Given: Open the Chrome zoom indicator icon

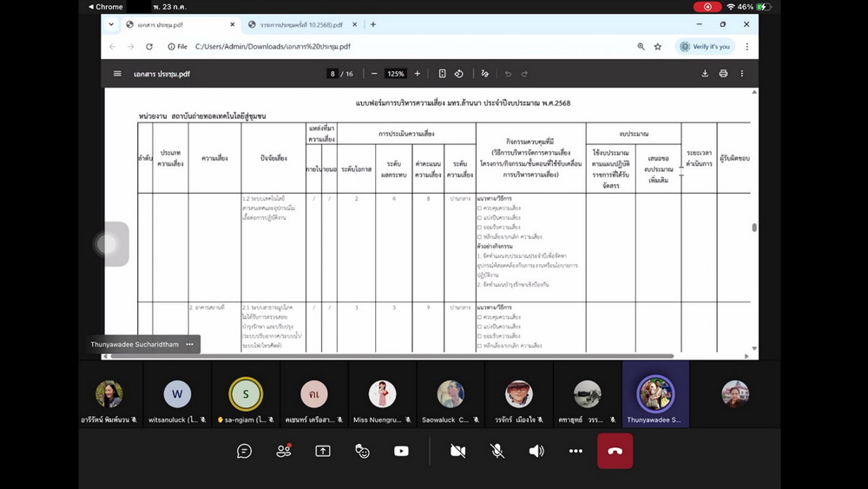Looking at the screenshot, I should 641,47.
